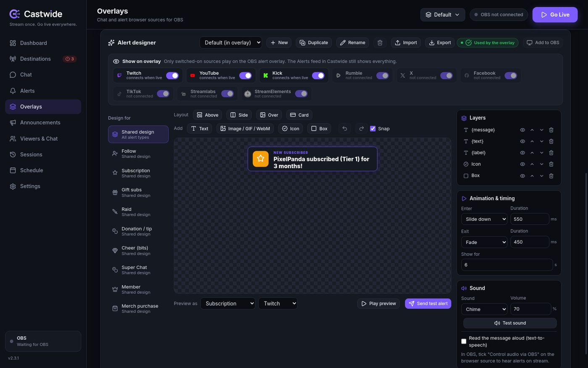This screenshot has height=368, width=588.
Task: Click the Play preview button
Action: 378,304
